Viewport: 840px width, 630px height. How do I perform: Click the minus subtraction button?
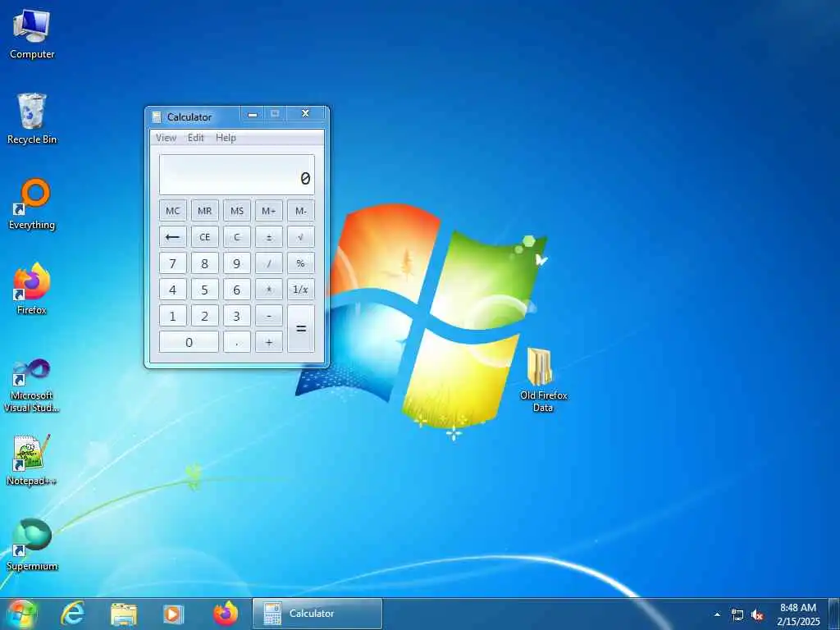click(269, 316)
